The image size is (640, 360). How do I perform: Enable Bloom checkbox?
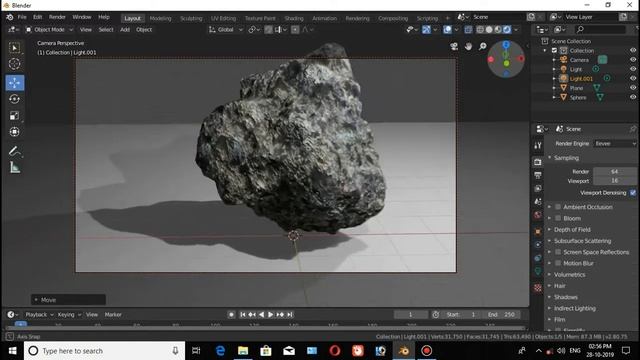tap(558, 218)
